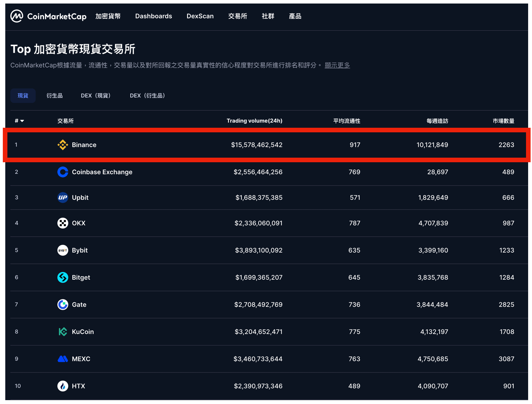
Task: Open the 交易所 navigation menu
Action: pos(238,16)
